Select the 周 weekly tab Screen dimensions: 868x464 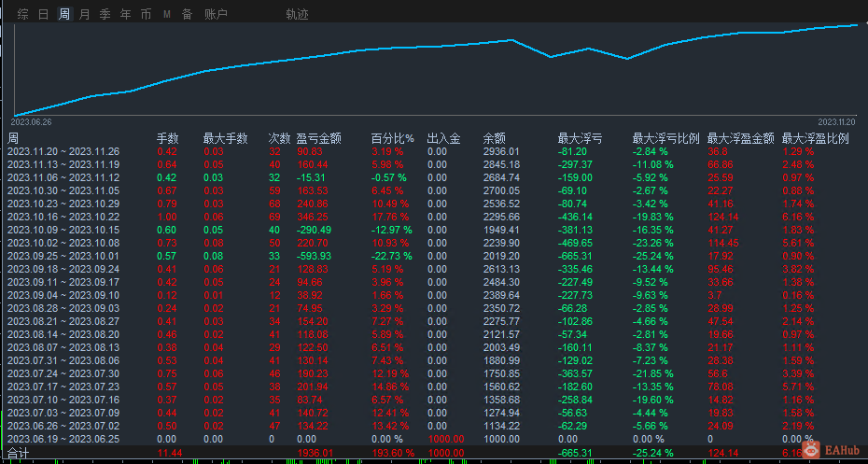tap(64, 14)
